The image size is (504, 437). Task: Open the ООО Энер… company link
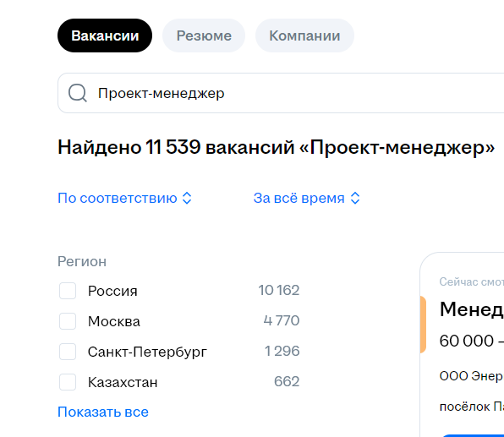472,376
